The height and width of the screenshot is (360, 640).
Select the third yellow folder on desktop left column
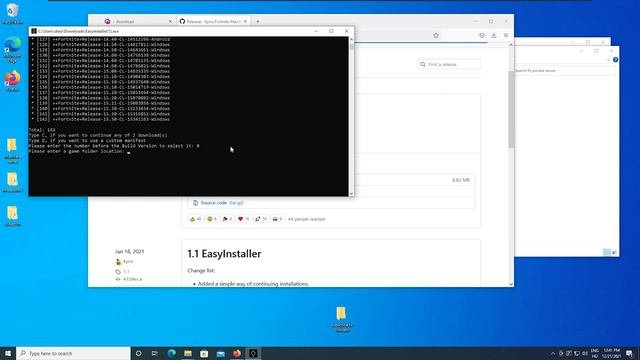pos(12,216)
